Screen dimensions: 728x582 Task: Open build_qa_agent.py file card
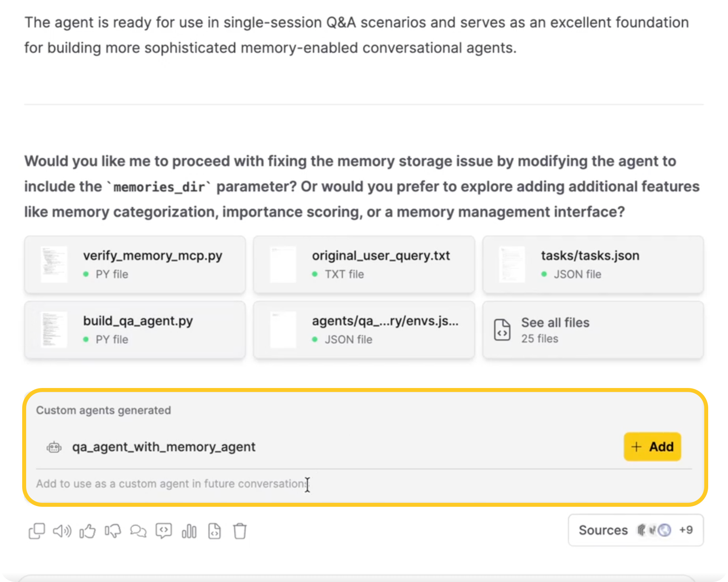pos(135,330)
